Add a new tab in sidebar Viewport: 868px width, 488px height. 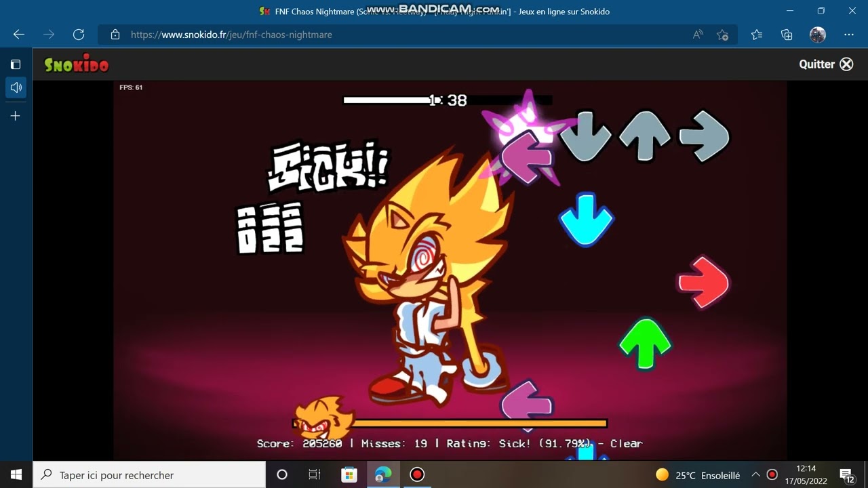16,116
